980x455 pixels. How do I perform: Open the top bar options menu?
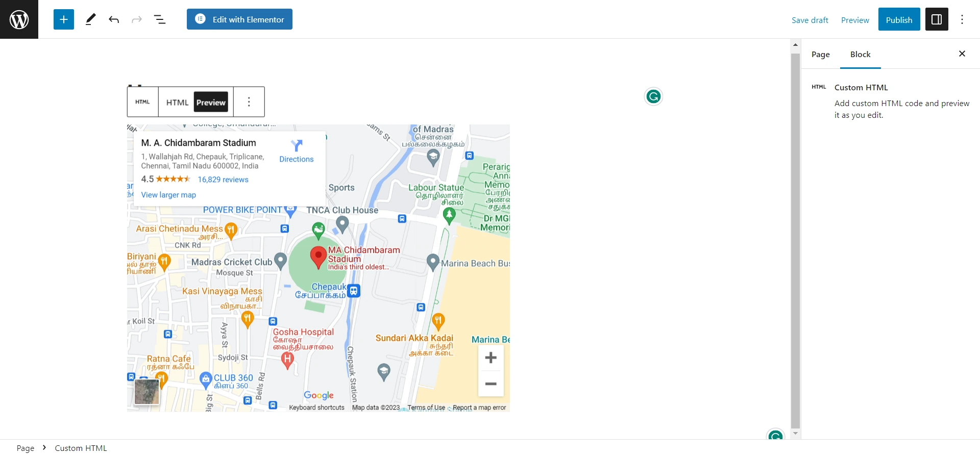pyautogui.click(x=962, y=19)
